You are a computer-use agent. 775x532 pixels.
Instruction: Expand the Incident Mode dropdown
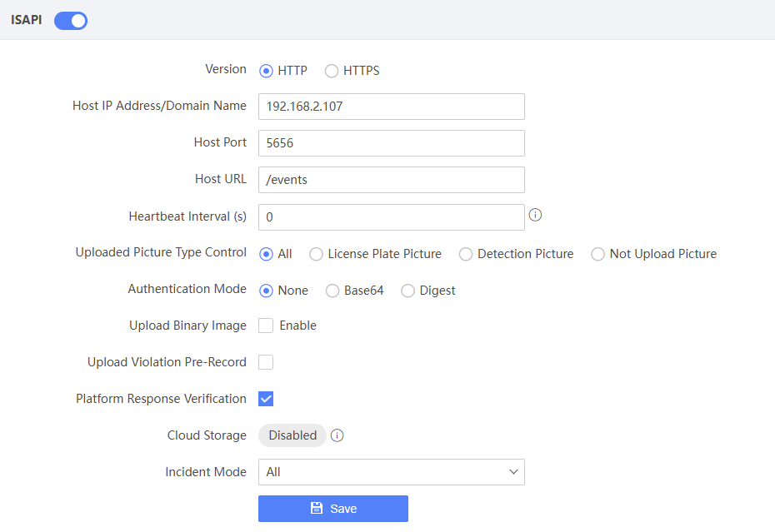(x=391, y=472)
